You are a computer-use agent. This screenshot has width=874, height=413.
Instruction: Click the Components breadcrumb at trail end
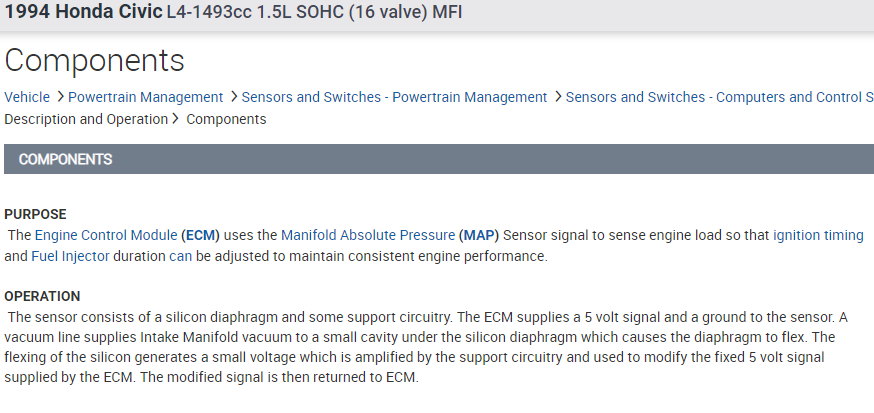[x=226, y=119]
